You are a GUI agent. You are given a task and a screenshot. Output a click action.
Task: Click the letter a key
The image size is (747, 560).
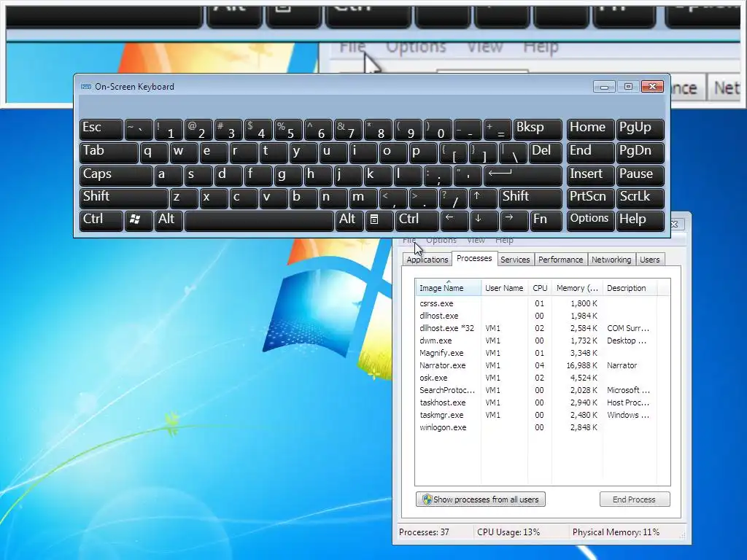pyautogui.click(x=169, y=175)
